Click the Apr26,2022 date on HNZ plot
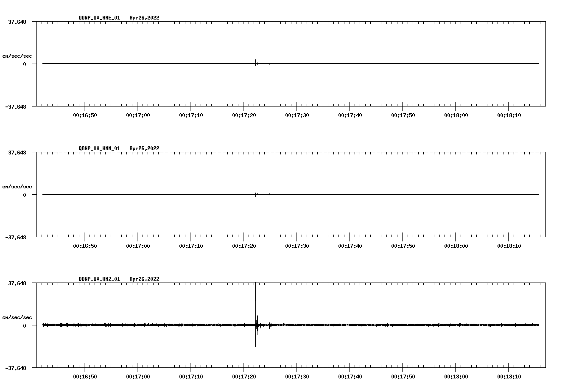Image resolution: width=576 pixels, height=392 pixels. (144, 279)
